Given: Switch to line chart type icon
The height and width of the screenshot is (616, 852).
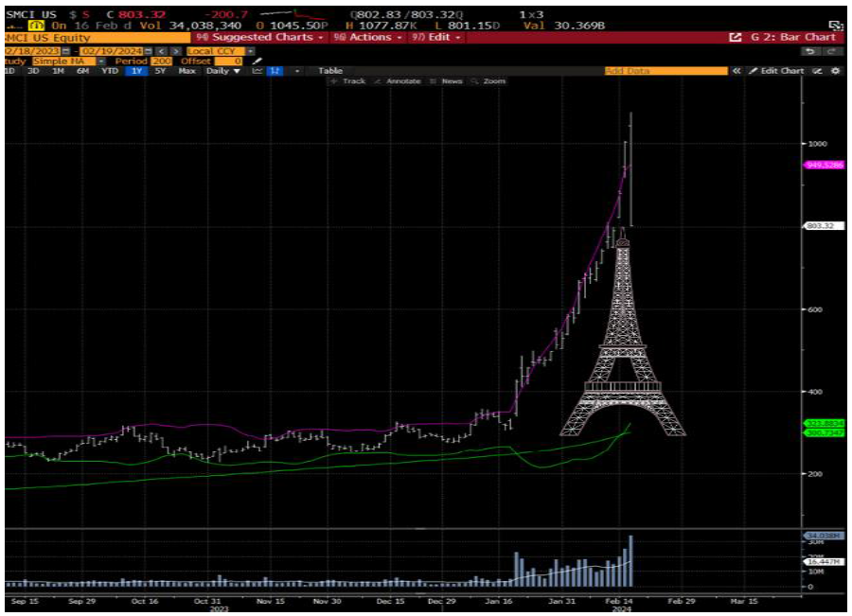Looking at the screenshot, I should (257, 71).
